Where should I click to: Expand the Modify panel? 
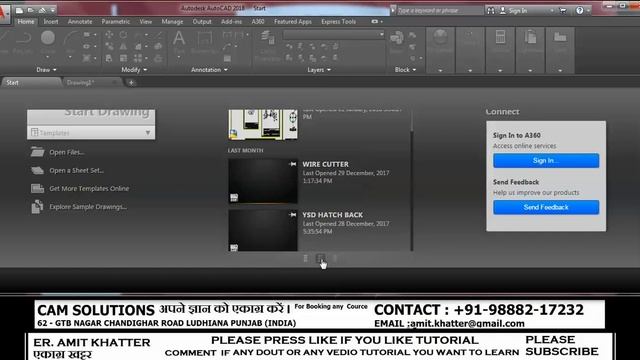[134, 70]
